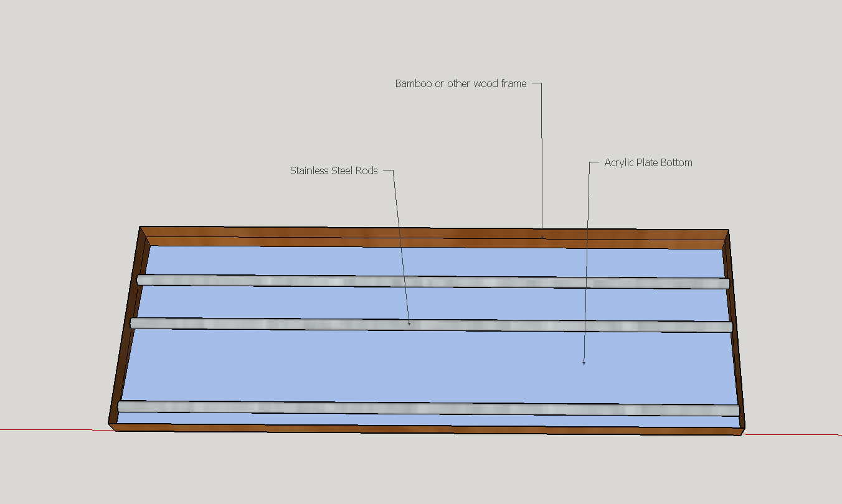The height and width of the screenshot is (504, 842).
Task: Click the Acrylic Plate Bottom leader arrowhead
Action: click(584, 363)
